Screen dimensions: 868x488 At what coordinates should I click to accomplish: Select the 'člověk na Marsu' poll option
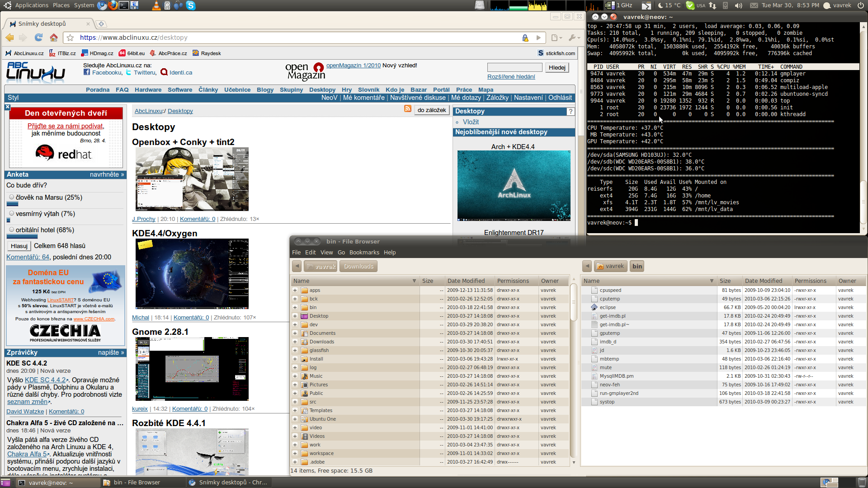coord(12,197)
